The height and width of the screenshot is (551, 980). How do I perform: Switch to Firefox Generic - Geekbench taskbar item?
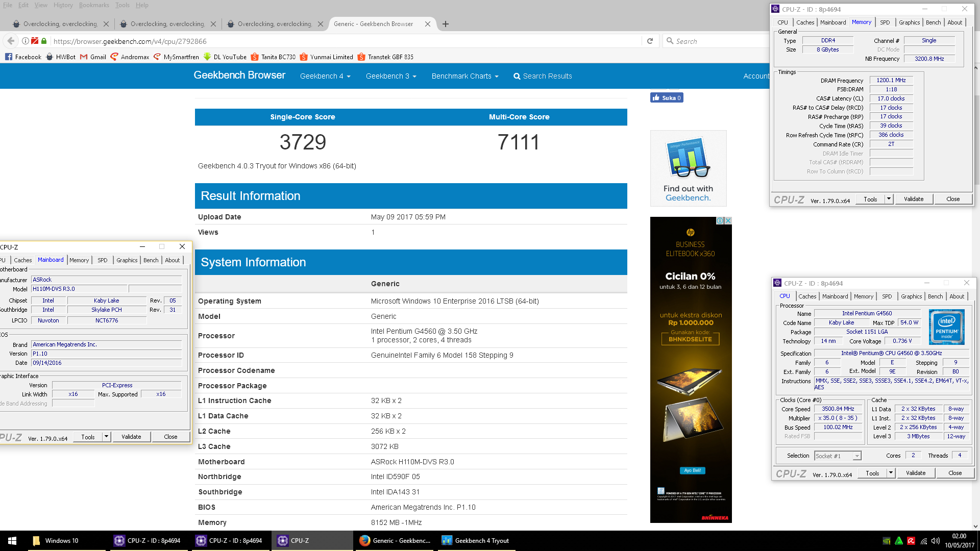pos(395,541)
